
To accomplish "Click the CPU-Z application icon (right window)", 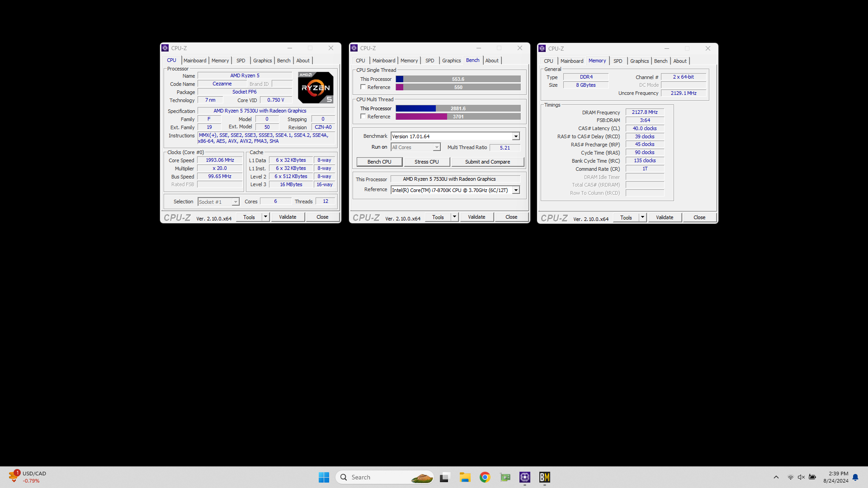I will (x=542, y=47).
